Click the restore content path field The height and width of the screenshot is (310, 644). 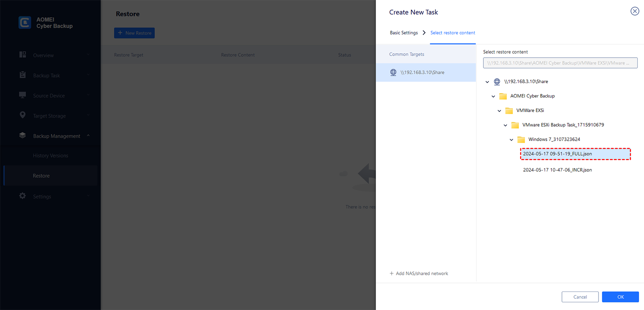(560, 63)
